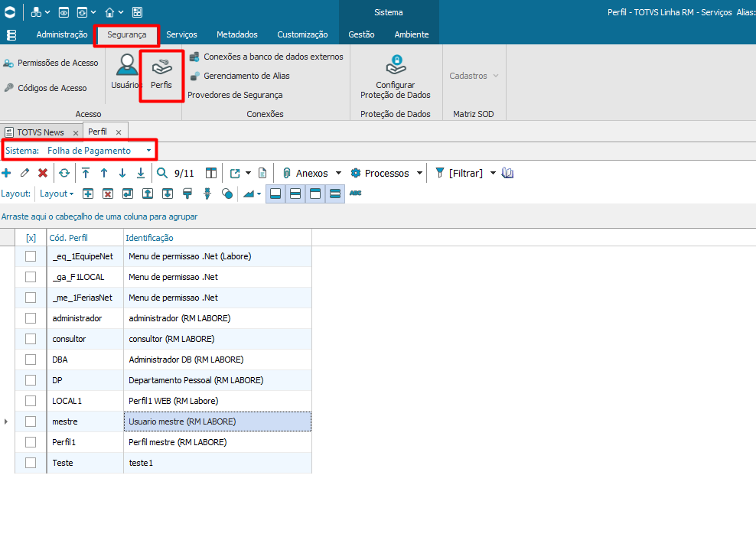Viewport: 756px width, 537px height.
Task: Check the box for _eq_1EquipeNet row
Action: pyautogui.click(x=31, y=256)
